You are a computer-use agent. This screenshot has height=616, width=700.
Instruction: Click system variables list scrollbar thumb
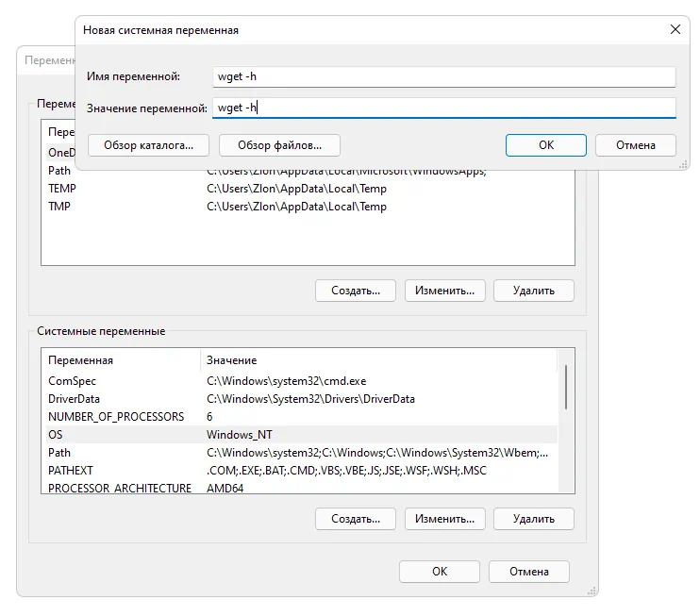566,387
